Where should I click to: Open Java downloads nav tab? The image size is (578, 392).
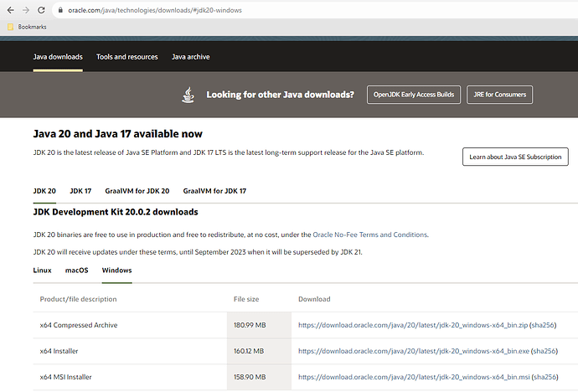58,57
